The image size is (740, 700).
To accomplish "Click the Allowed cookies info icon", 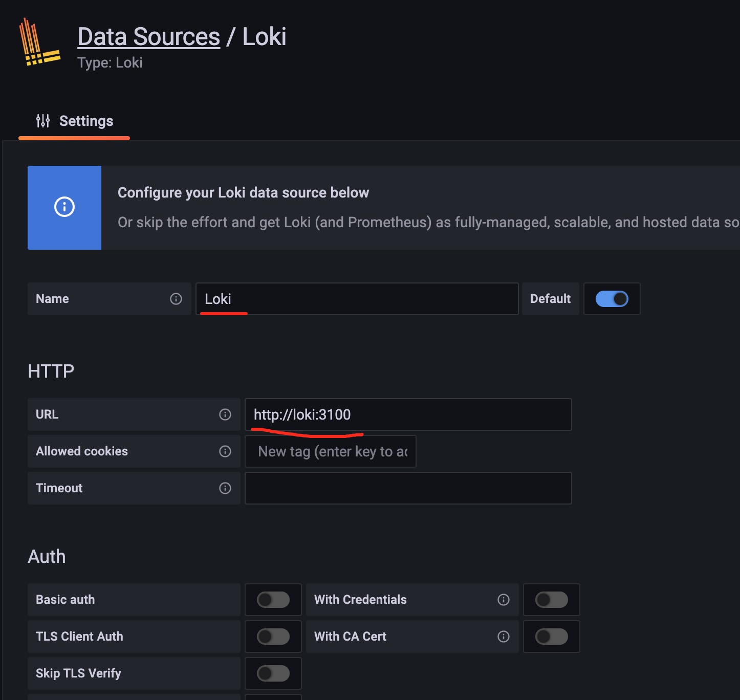I will pyautogui.click(x=225, y=451).
